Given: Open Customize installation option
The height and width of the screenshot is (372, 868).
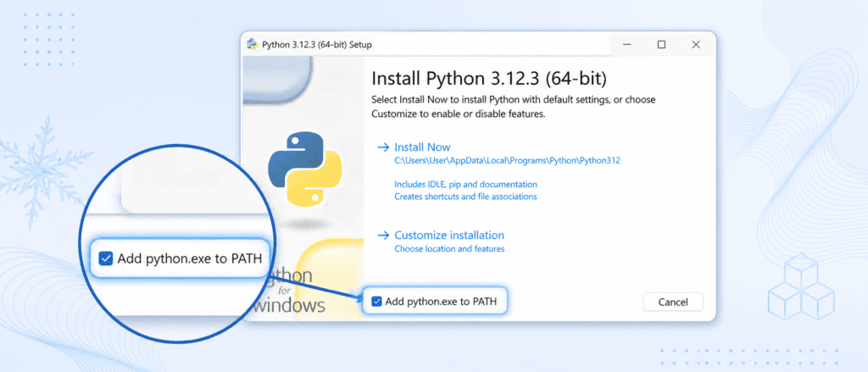Looking at the screenshot, I should pyautogui.click(x=449, y=236).
